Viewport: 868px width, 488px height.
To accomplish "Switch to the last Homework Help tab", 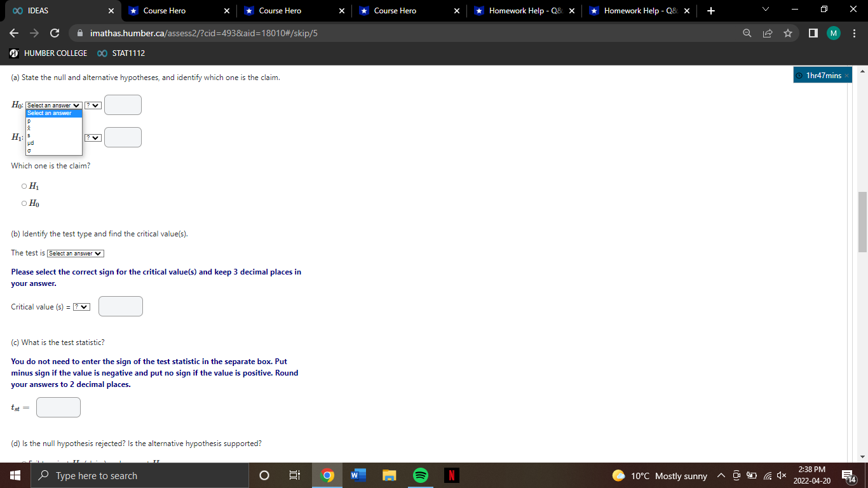I will click(639, 11).
